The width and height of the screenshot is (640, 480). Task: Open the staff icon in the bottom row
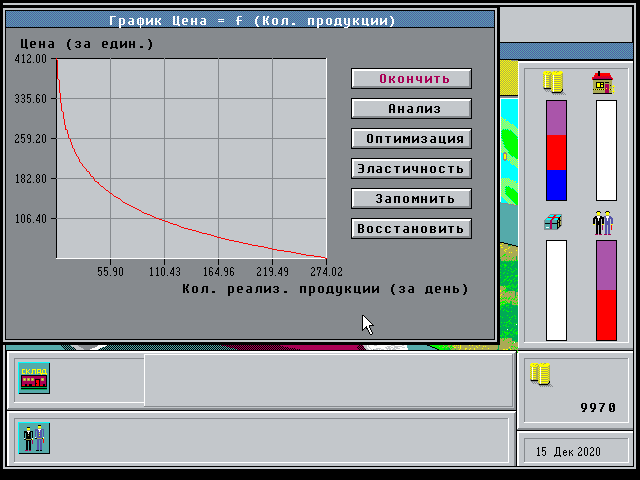point(34,438)
